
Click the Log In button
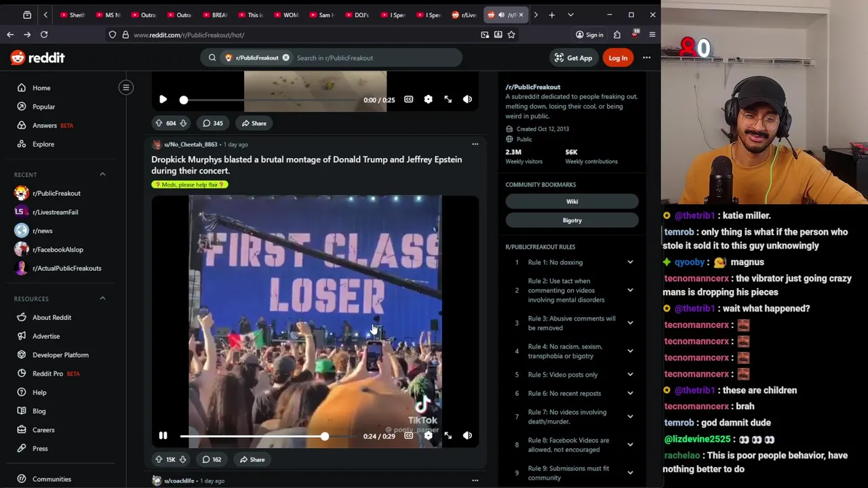[x=618, y=58]
